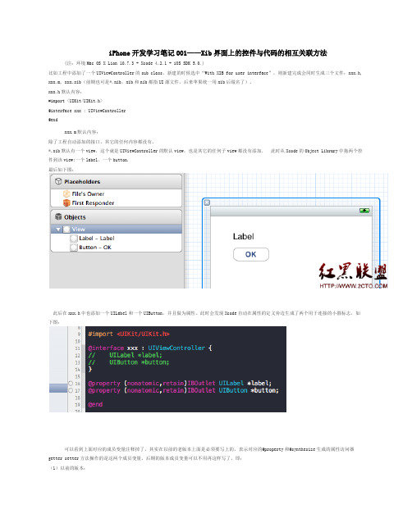The width and height of the screenshot is (412, 532).
Task: Close the view canvas with the X button
Action: coord(207,202)
